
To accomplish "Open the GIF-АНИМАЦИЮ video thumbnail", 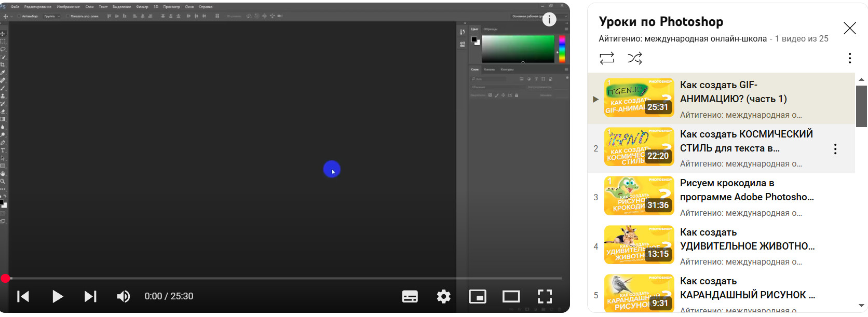I will [x=640, y=97].
